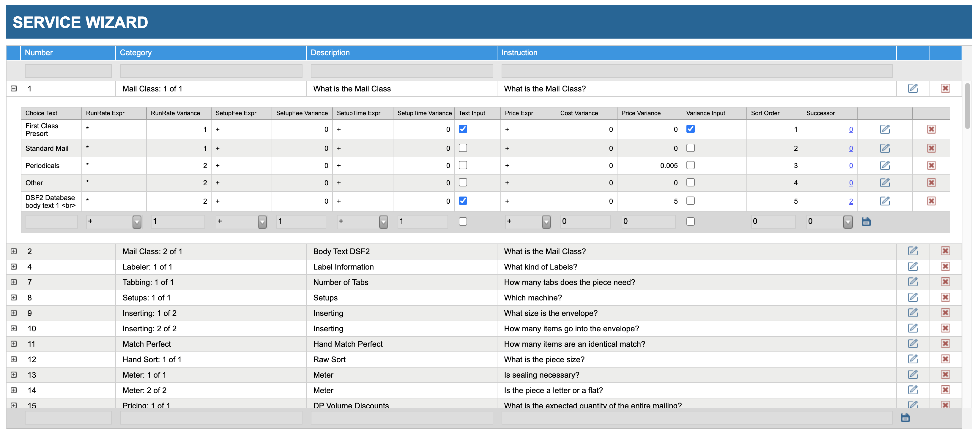This screenshot has height=437, width=980.
Task: Edit the Standard Mail choice
Action: pyautogui.click(x=885, y=148)
